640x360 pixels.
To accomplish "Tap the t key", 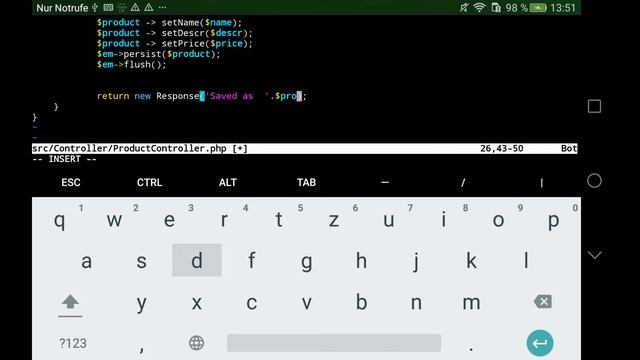I will [279, 220].
